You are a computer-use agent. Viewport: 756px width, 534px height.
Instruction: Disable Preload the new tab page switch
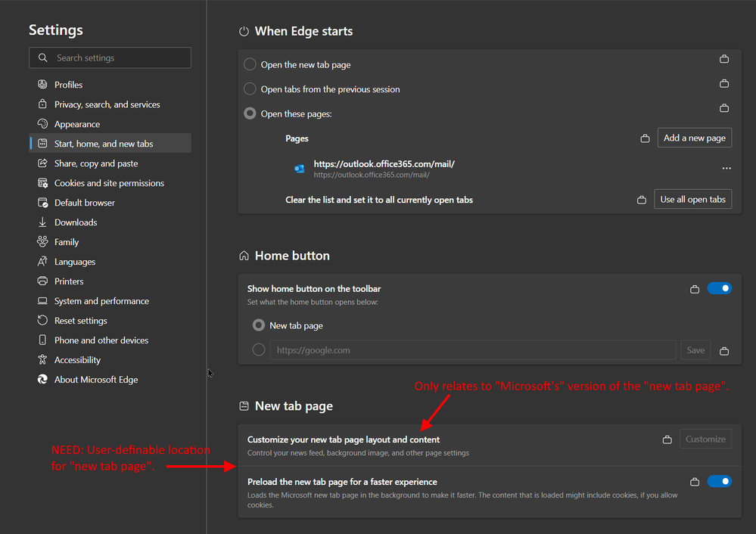719,482
